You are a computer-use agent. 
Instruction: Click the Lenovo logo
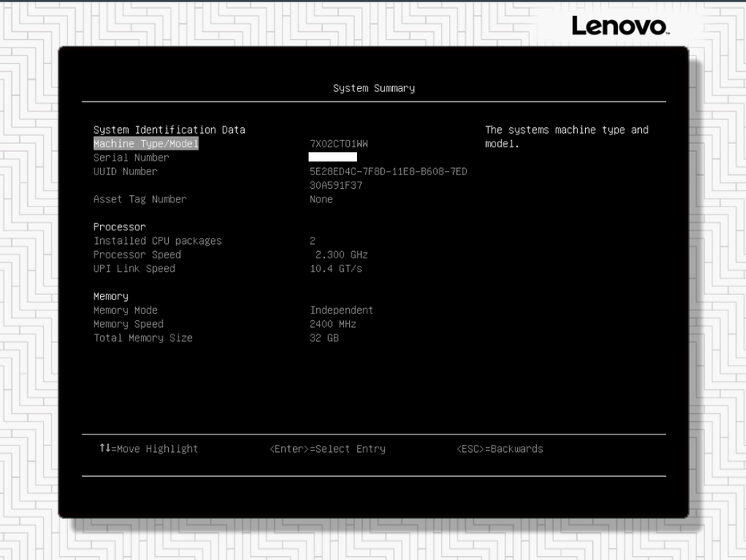[x=620, y=26]
